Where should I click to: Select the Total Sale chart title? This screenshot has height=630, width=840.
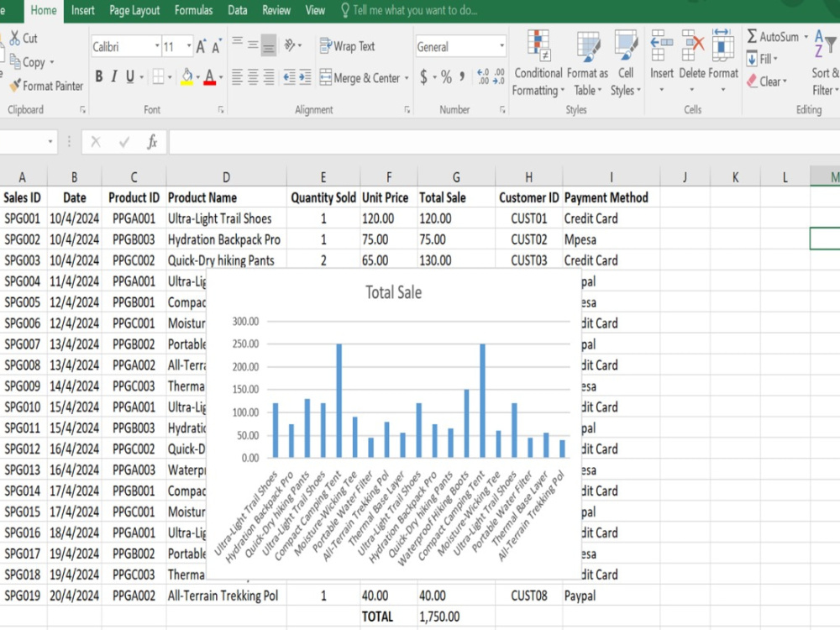click(393, 292)
